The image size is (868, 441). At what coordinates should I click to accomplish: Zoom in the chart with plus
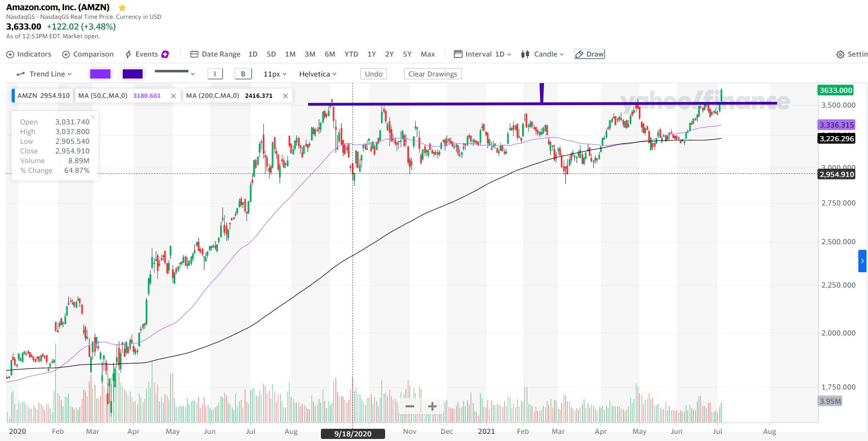432,406
